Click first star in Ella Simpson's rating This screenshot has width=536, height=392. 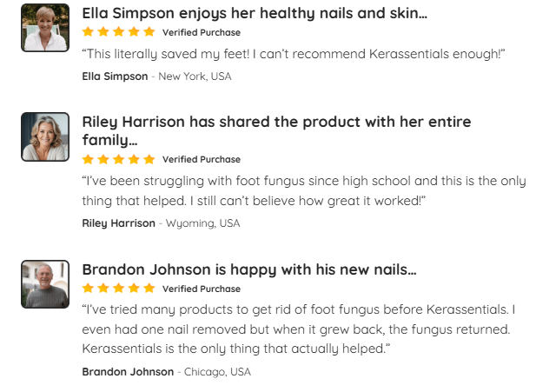(88, 32)
